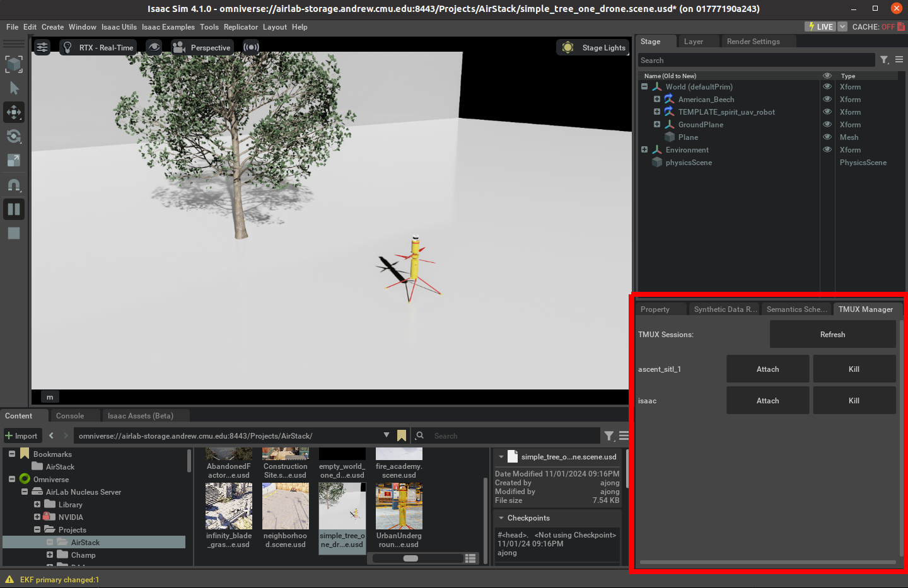908x588 pixels.
Task: Toggle visibility of GroundPlane
Action: coord(827,125)
